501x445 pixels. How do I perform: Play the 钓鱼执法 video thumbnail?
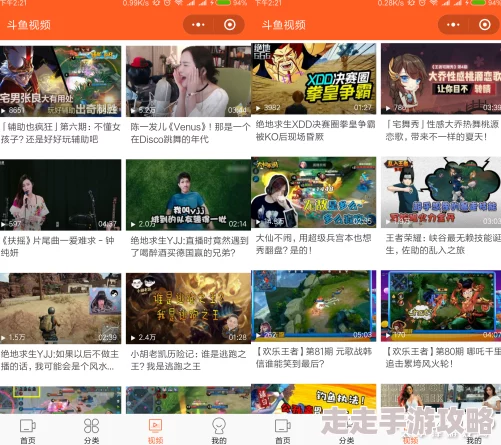pos(314,399)
